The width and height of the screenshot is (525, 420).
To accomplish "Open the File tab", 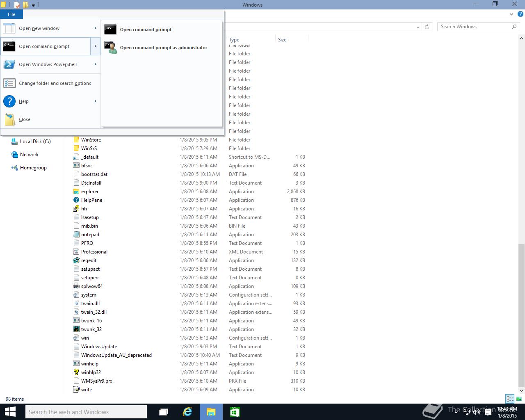I will (11, 14).
